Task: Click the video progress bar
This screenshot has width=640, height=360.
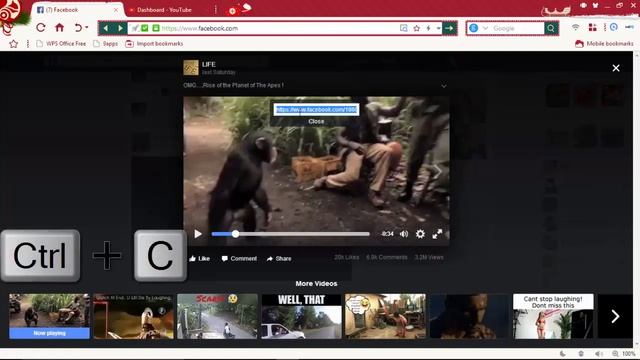Action: pyautogui.click(x=291, y=234)
